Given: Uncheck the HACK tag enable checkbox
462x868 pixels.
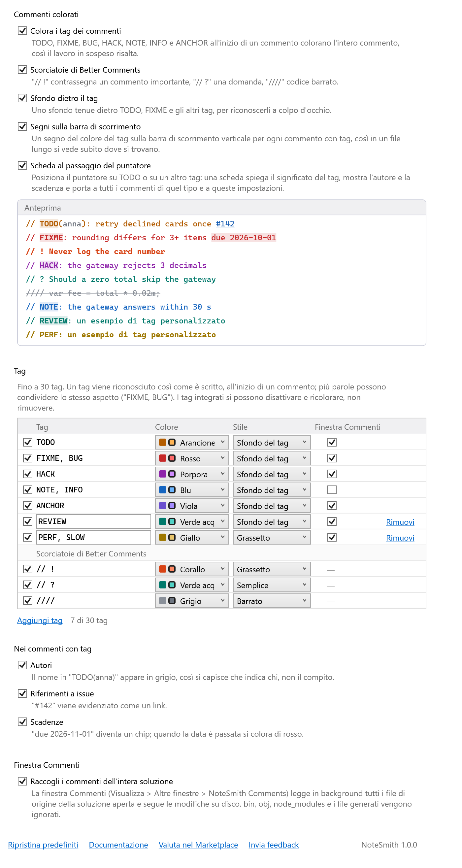Looking at the screenshot, I should point(28,474).
